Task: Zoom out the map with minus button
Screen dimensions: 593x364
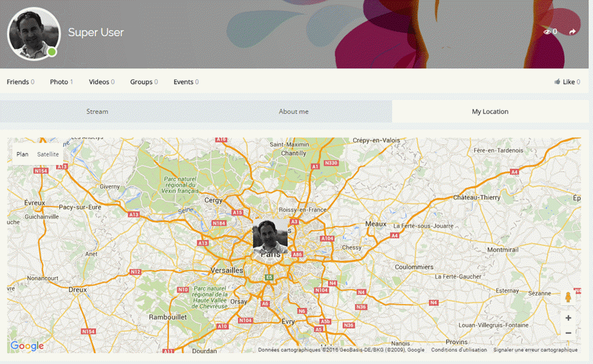Action: 568,333
